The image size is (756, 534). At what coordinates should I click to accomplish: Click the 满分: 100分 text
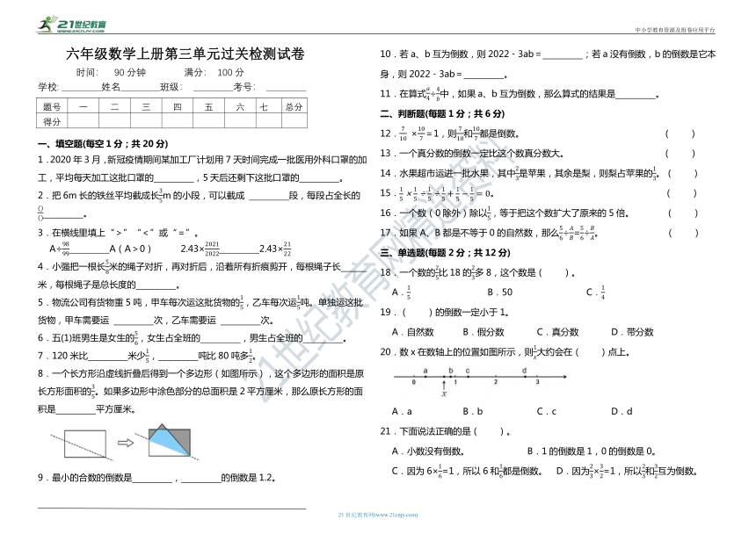coord(214,72)
